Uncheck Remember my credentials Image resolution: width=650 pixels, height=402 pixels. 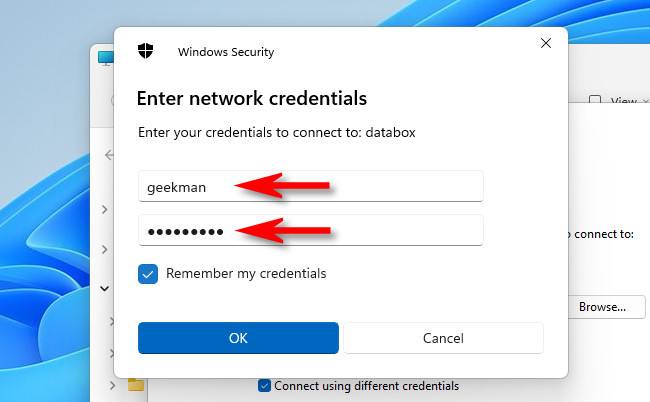(x=148, y=273)
